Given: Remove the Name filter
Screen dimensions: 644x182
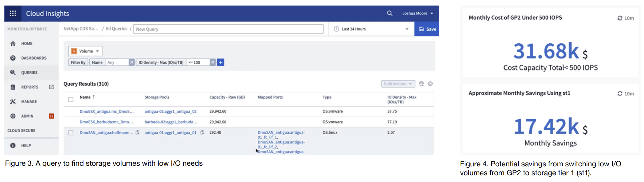Looking at the screenshot, I should (x=132, y=62).
